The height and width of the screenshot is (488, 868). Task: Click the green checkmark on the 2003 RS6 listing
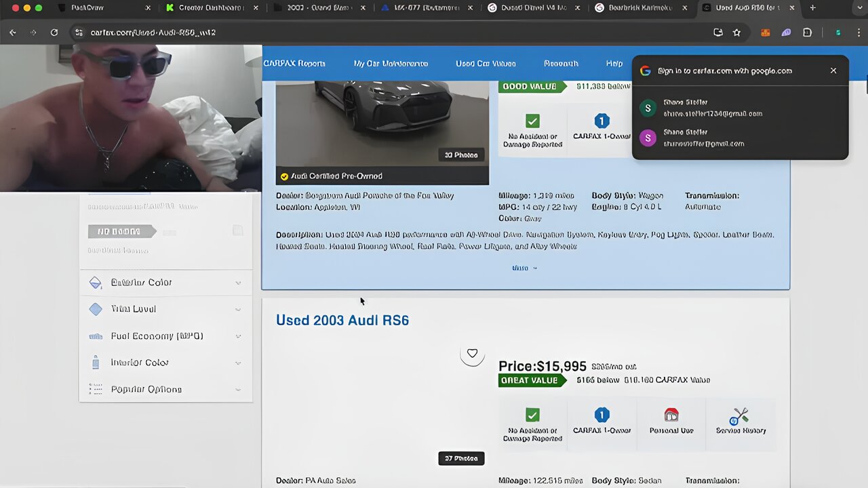(533, 415)
